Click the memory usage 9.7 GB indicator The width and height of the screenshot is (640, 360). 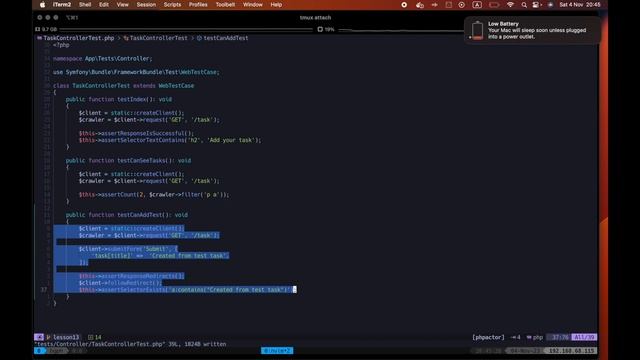click(x=46, y=29)
